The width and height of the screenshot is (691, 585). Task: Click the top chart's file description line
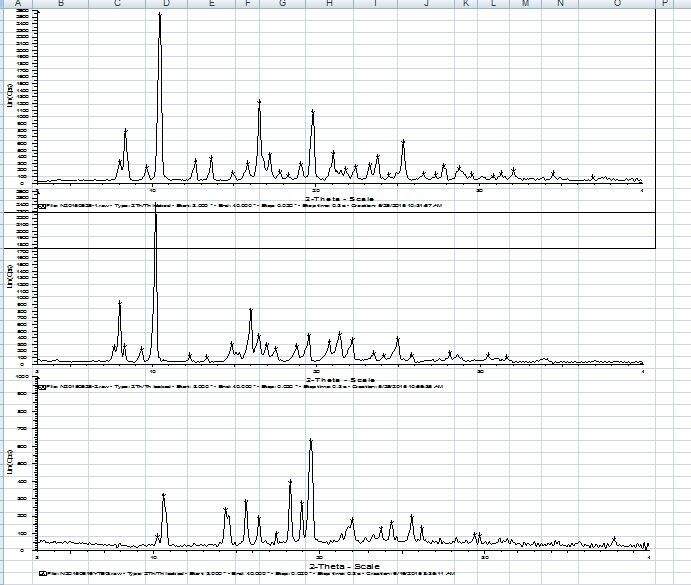click(244, 205)
